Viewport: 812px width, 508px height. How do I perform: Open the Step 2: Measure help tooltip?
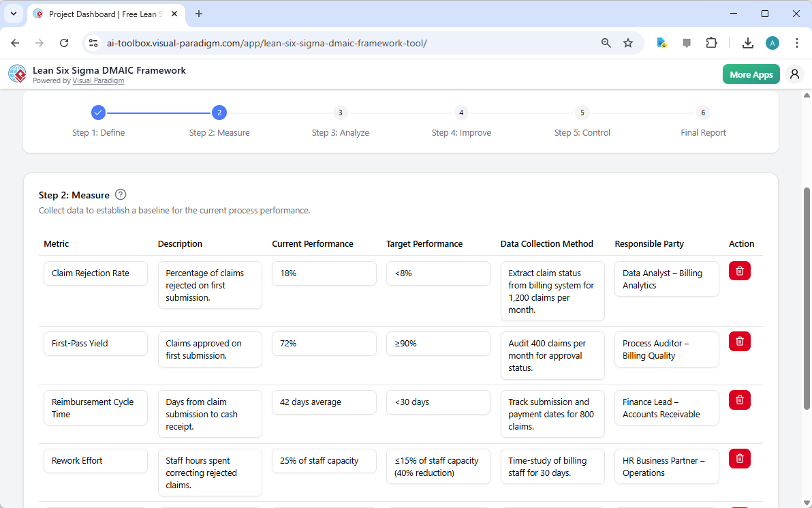[120, 194]
